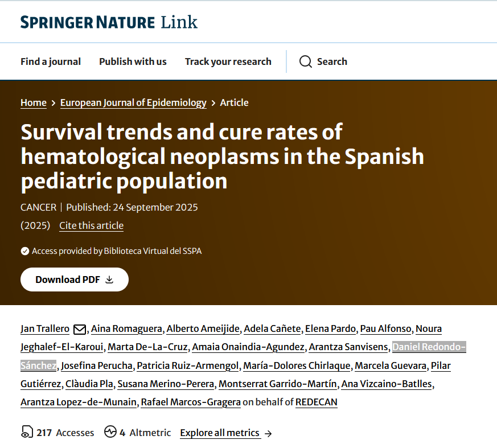Screen dimensions: 497x448
Task: Click the Springer Nature Link logo
Action: click(x=109, y=22)
